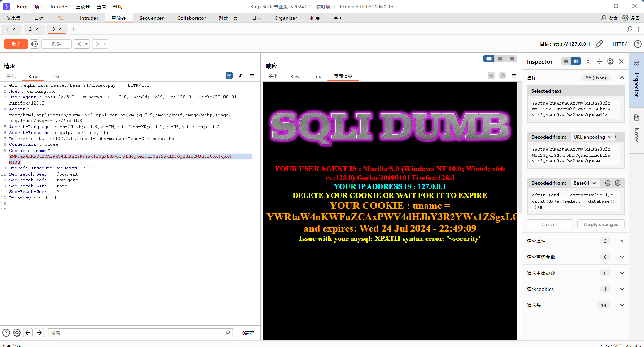
Task: Add decoding layer plus icon
Action: tap(618, 183)
